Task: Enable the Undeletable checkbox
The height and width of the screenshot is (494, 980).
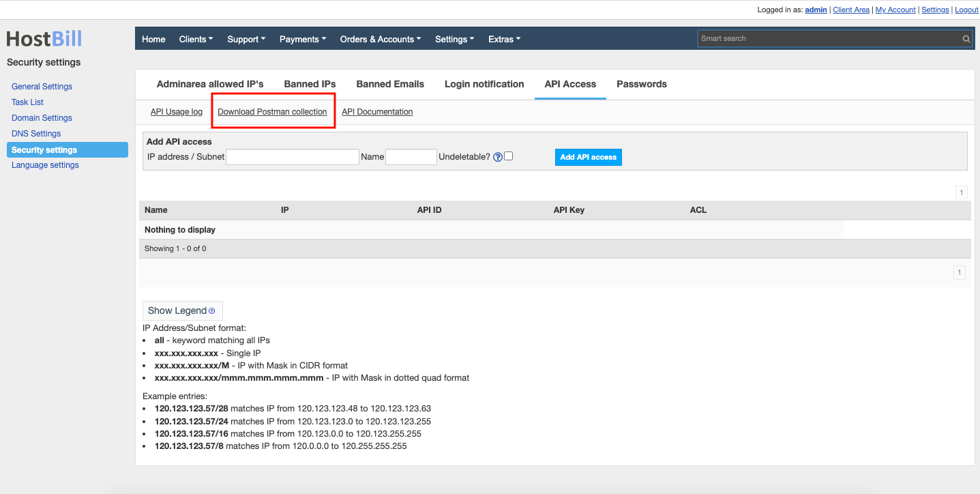Action: 507,156
